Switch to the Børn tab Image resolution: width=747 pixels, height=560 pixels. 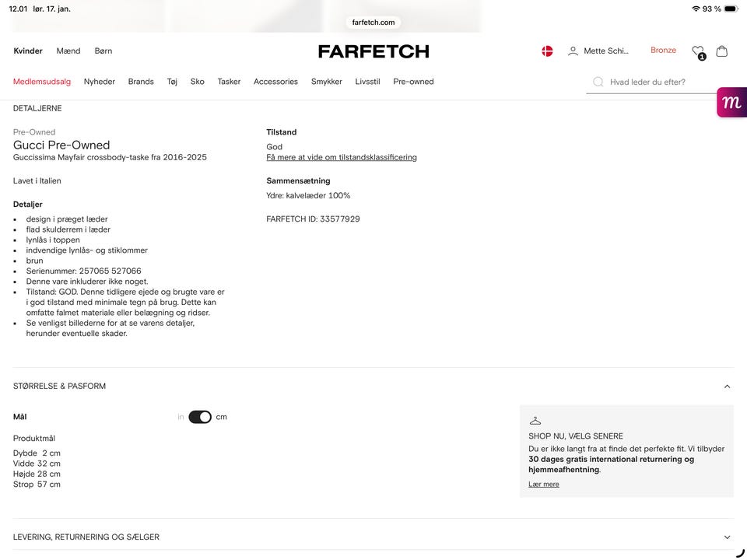tap(103, 51)
